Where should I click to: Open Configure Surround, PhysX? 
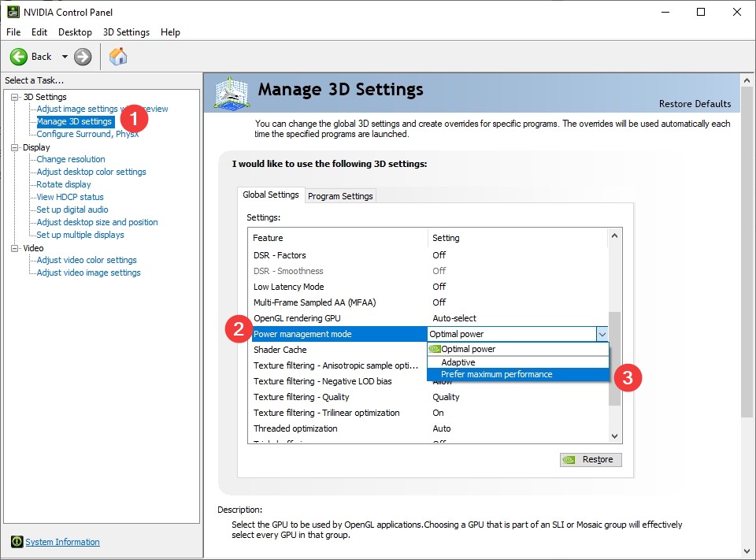click(87, 134)
